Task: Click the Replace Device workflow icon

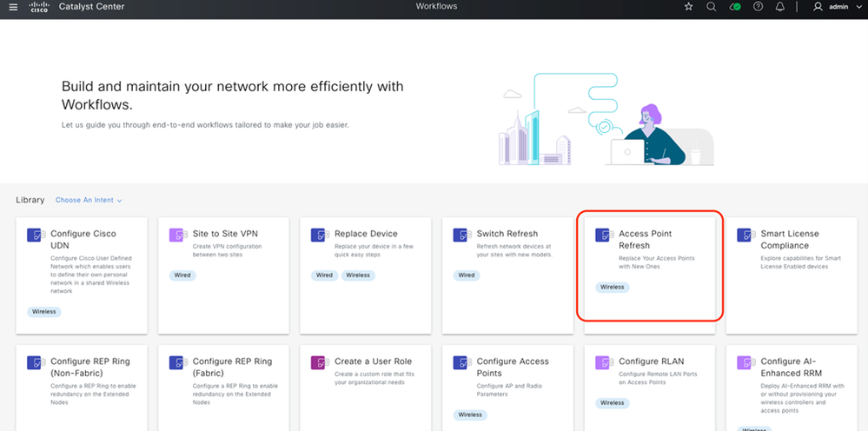Action: coord(318,235)
